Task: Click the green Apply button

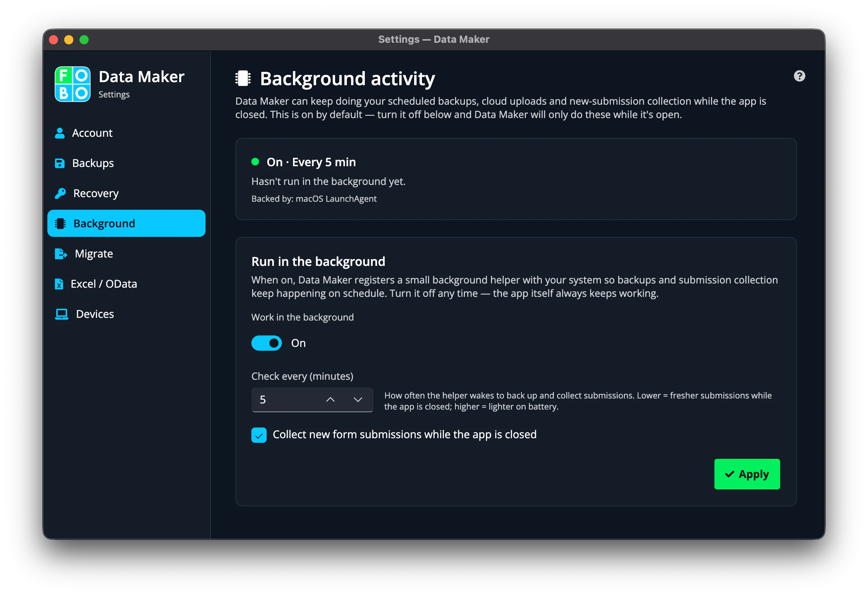Action: pyautogui.click(x=747, y=474)
